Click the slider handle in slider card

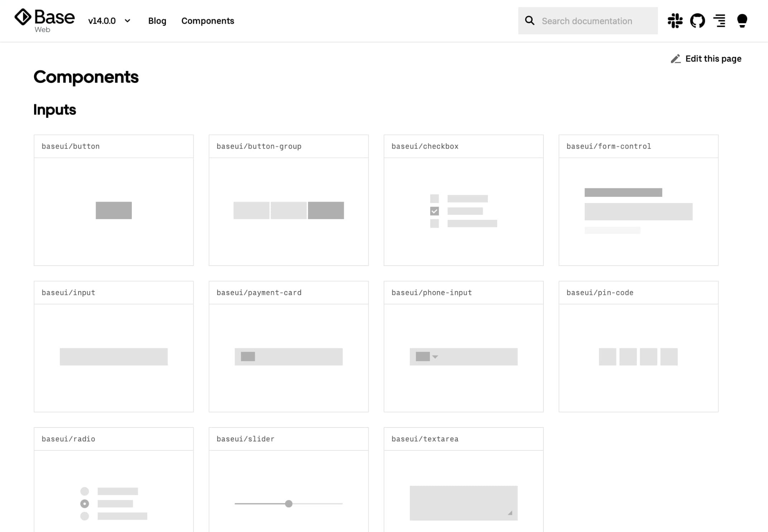(x=289, y=504)
